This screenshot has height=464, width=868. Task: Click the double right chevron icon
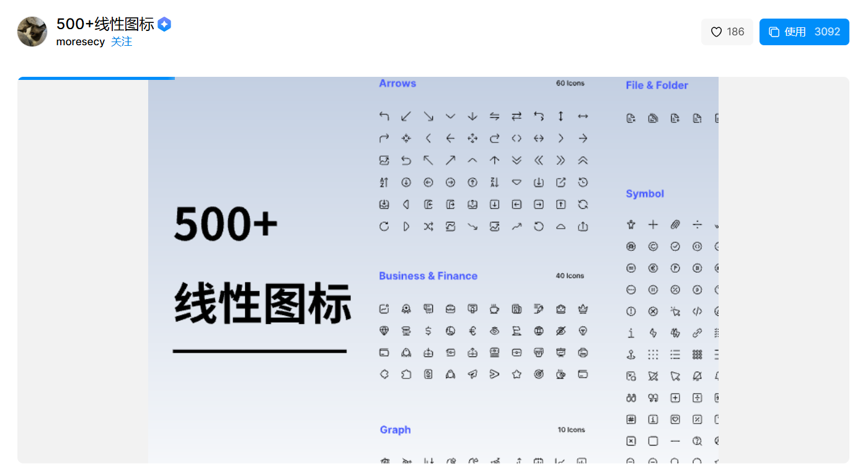560,160
